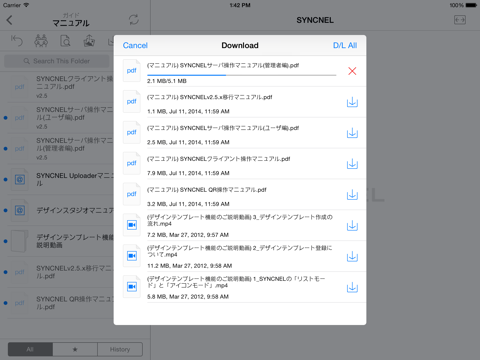Screen dimensions: 480x360
Task: Tap the pdf icon of the v2.5.x移行マニュアル row
Action: (x=132, y=101)
